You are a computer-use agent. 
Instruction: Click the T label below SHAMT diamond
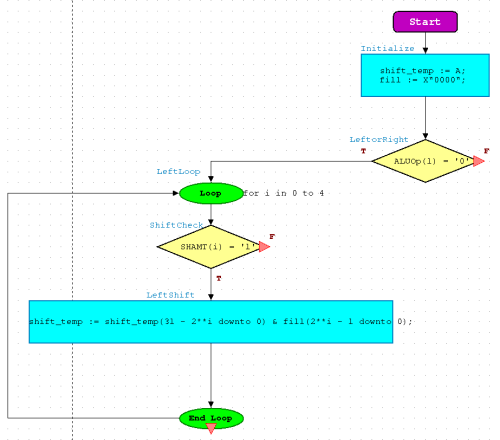click(x=219, y=278)
